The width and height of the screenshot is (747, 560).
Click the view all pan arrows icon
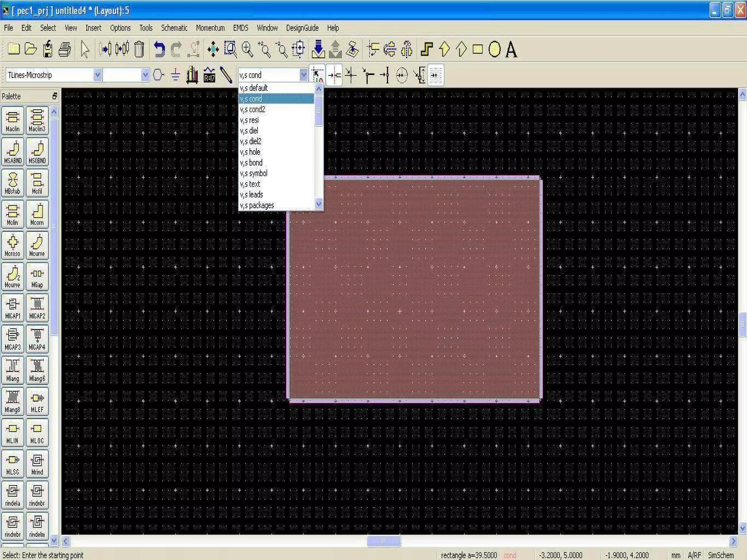pos(213,49)
